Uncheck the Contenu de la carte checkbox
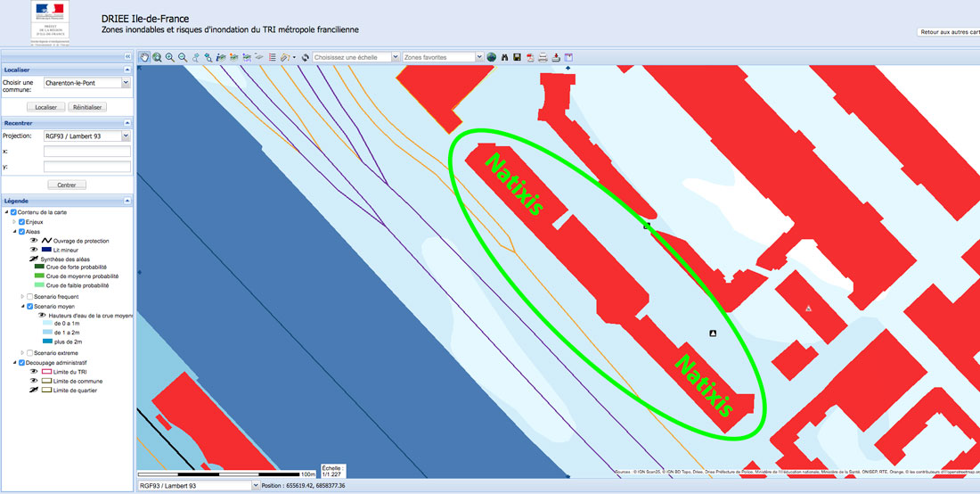 click(13, 212)
